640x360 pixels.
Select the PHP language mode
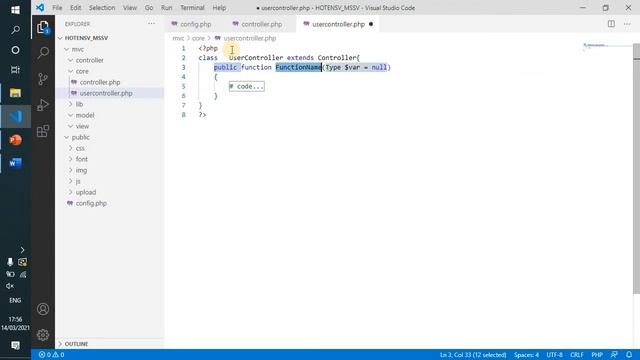[x=597, y=355]
